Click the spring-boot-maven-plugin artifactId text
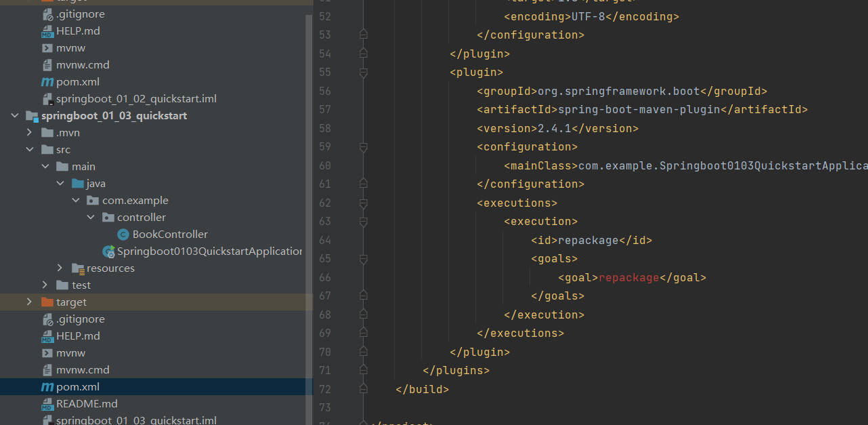Viewport: 868px width, 425px height. point(638,109)
